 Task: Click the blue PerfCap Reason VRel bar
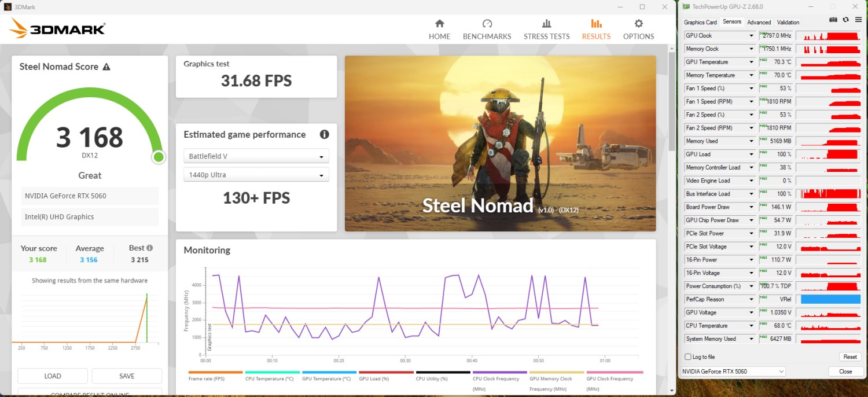(x=830, y=299)
